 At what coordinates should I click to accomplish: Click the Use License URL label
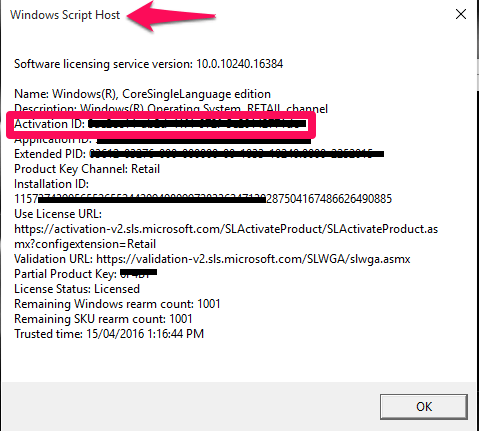pos(58,214)
